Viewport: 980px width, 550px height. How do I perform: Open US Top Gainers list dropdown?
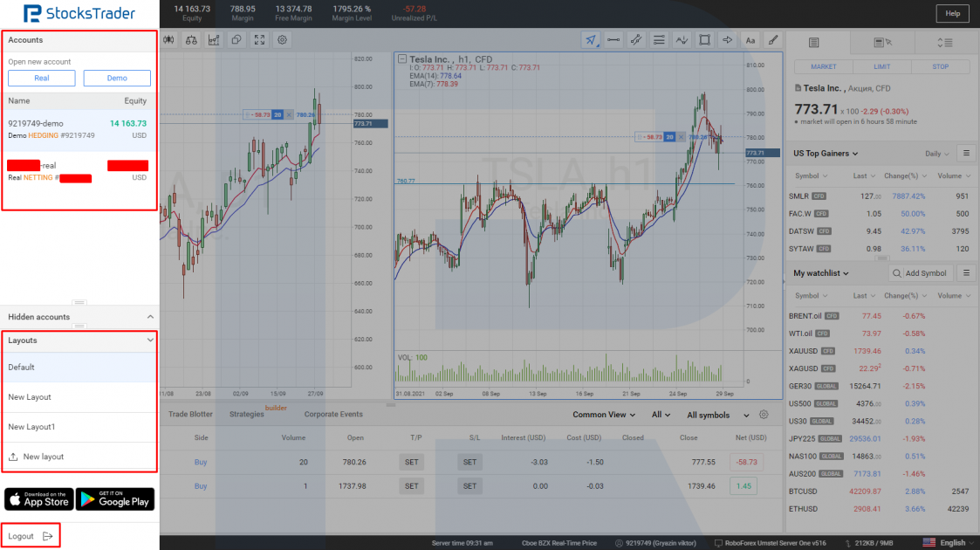pos(826,154)
